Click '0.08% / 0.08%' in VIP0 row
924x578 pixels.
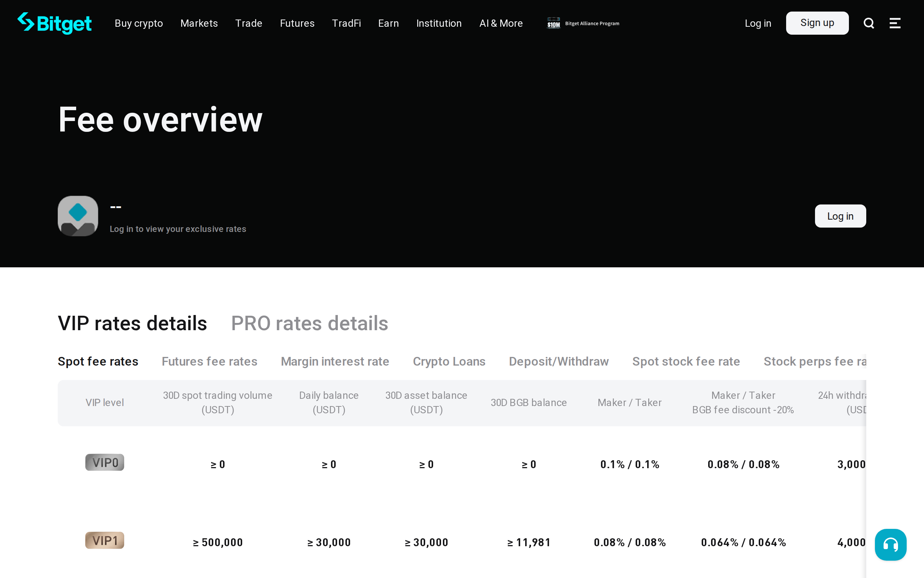coord(743,465)
